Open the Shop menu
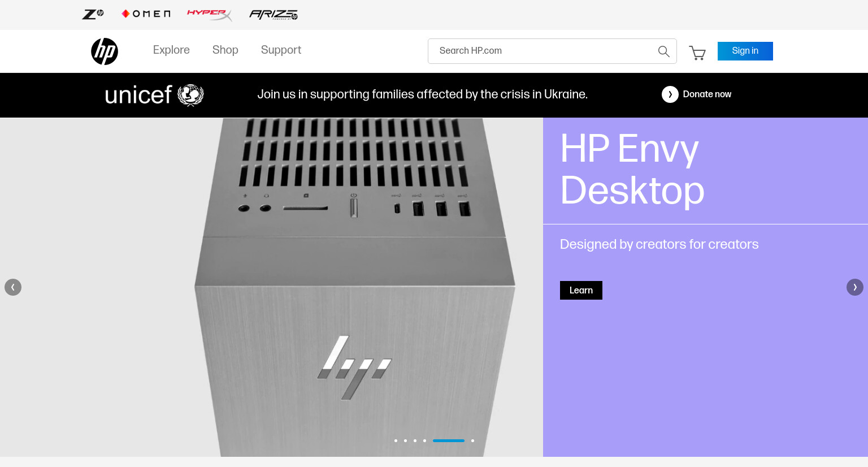The image size is (868, 467). point(225,50)
